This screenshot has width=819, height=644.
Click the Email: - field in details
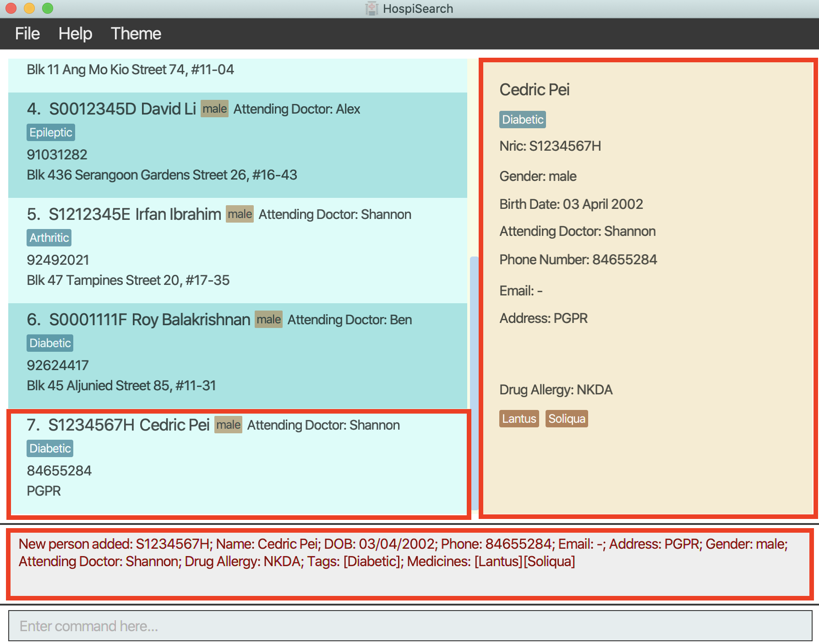click(x=521, y=291)
